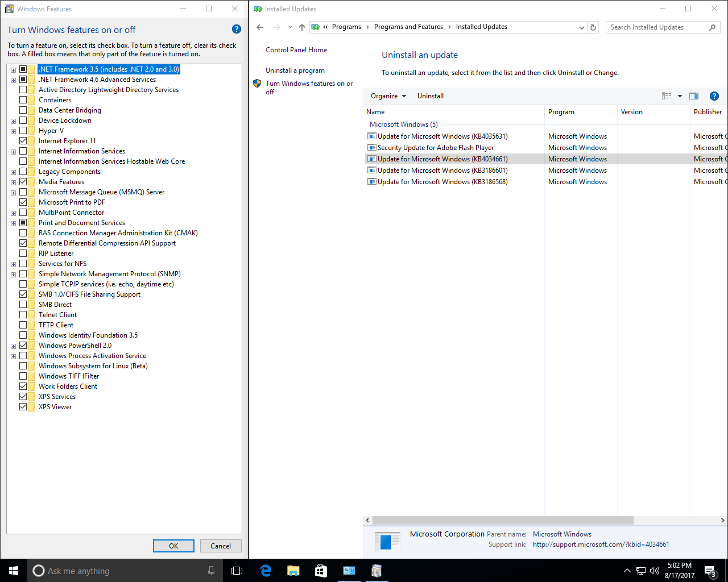Open address bar history dropdown
The height and width of the screenshot is (582, 728).
click(581, 27)
